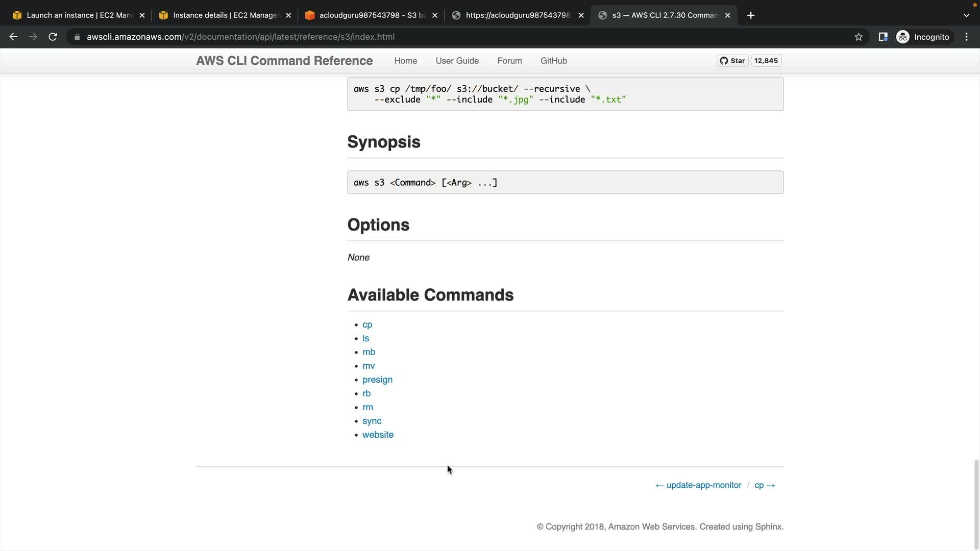Viewport: 980px width, 551px height.
Task: Open User Guide in navigation bar
Action: (x=457, y=61)
